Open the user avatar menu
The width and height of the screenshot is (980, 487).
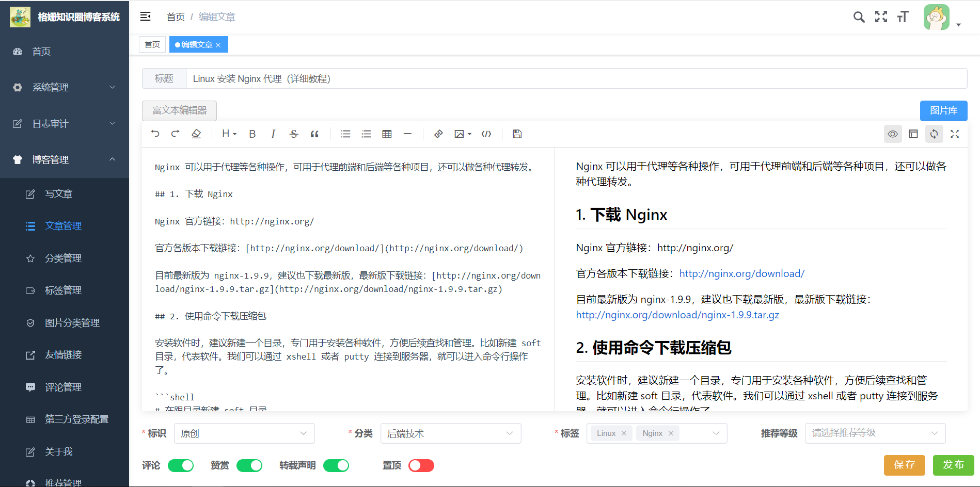942,17
